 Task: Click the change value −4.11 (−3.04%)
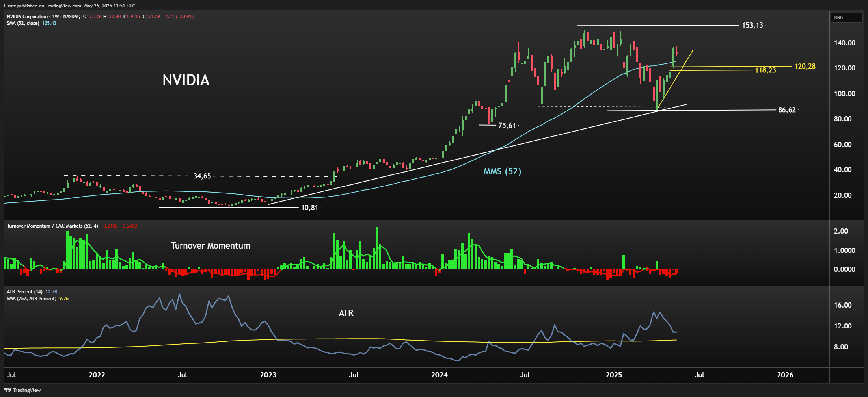click(178, 17)
